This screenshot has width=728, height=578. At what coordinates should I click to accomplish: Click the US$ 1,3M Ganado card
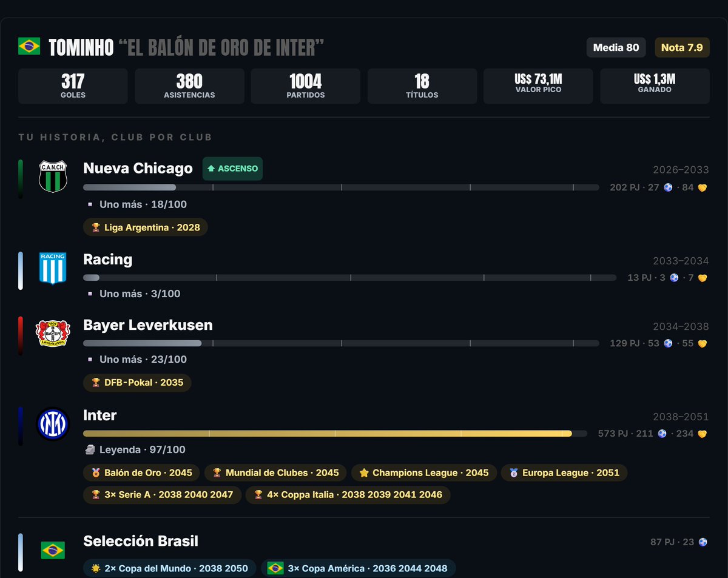[x=655, y=86]
